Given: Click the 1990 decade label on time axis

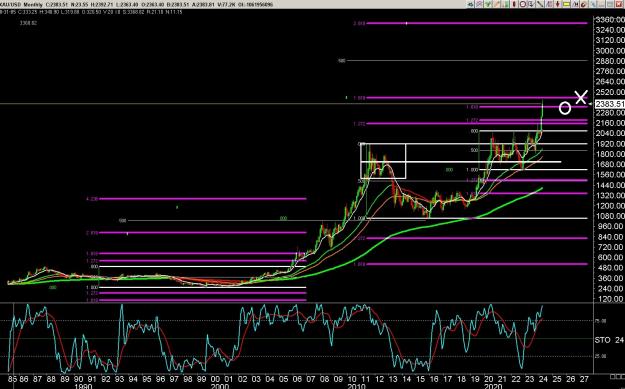Looking at the screenshot, I should tap(83, 386).
